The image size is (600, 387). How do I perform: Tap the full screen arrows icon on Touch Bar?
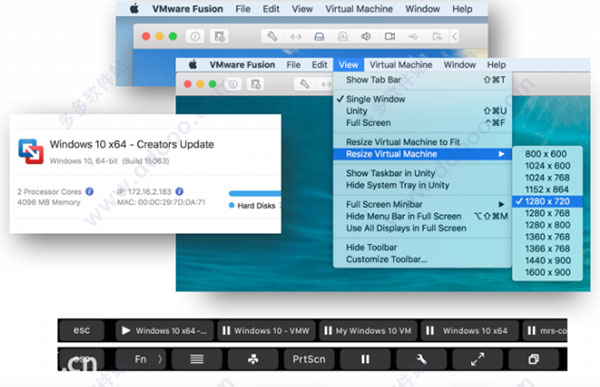coord(478,359)
